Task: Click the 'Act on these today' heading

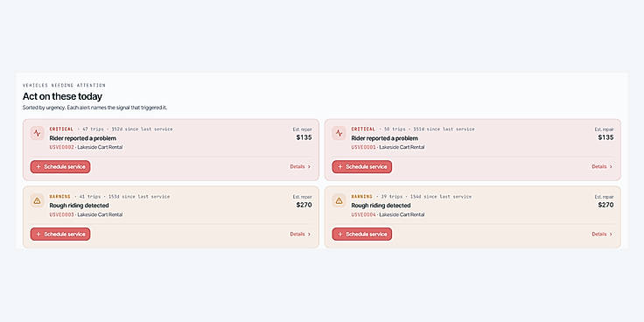Action: (x=62, y=96)
